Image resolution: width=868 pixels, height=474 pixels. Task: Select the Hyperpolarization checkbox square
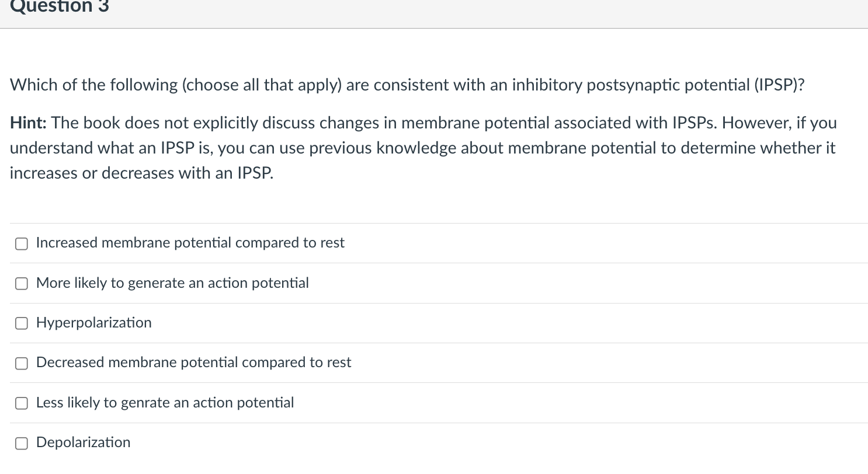(22, 323)
